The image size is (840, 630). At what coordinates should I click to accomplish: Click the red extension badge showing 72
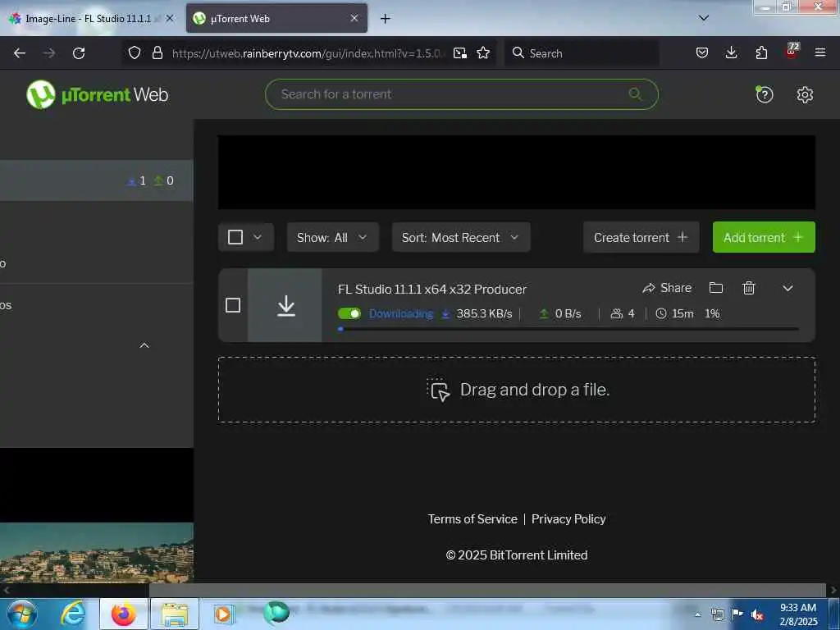(x=792, y=51)
